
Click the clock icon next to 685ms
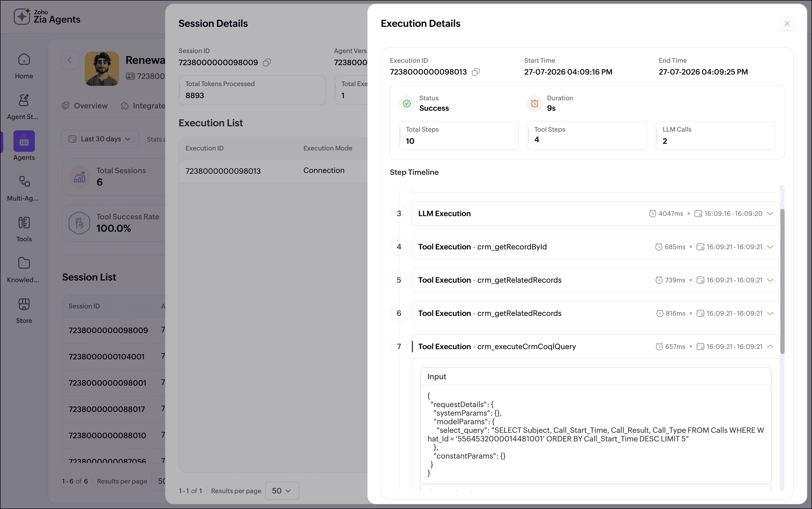point(659,247)
